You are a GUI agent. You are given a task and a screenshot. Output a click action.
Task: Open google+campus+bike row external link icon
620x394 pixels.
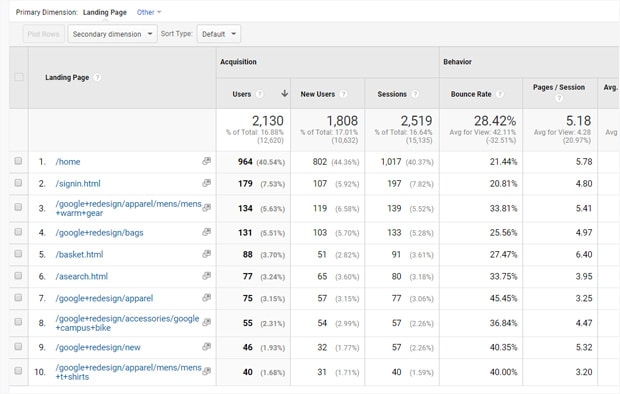206,322
